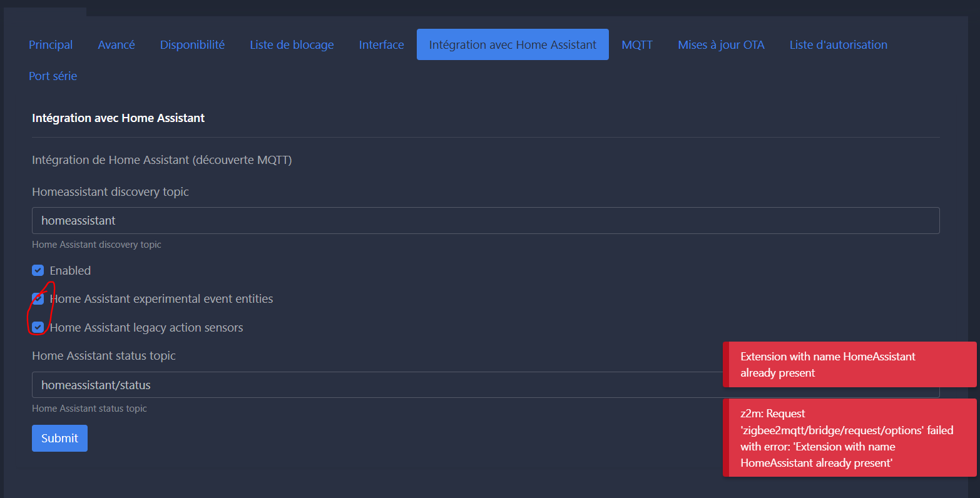980x498 pixels.
Task: Open Liste d'autorisation tab
Action: (838, 44)
